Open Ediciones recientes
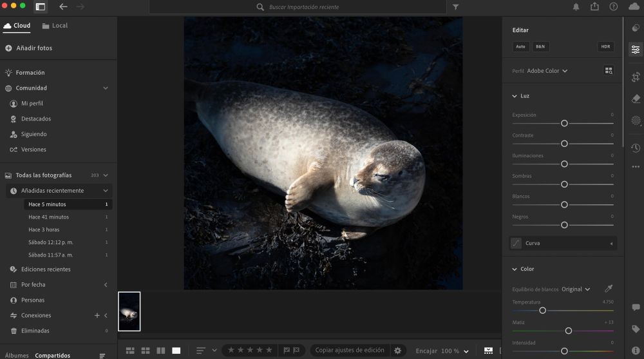This screenshot has height=359, width=644. (x=46, y=269)
